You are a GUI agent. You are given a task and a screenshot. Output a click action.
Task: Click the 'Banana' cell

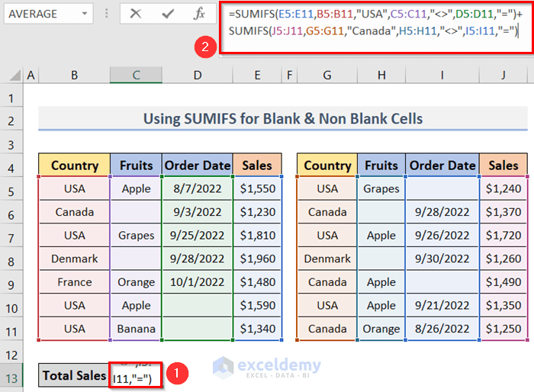[137, 329]
